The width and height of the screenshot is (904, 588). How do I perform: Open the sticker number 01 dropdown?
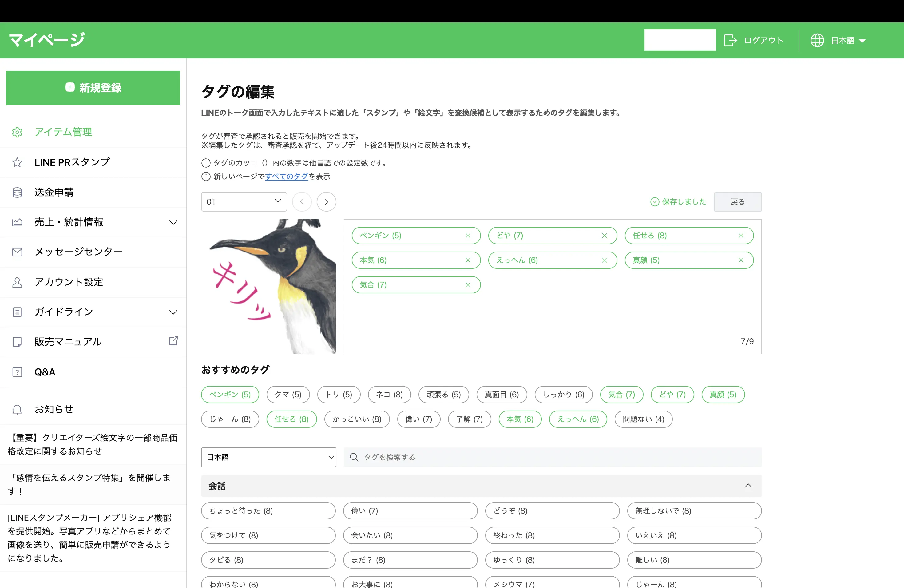pos(244,202)
